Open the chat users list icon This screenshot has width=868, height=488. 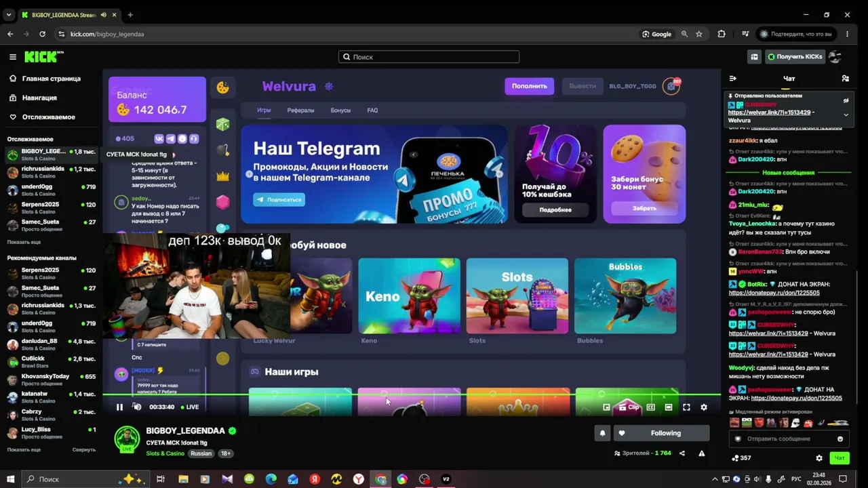coord(845,79)
